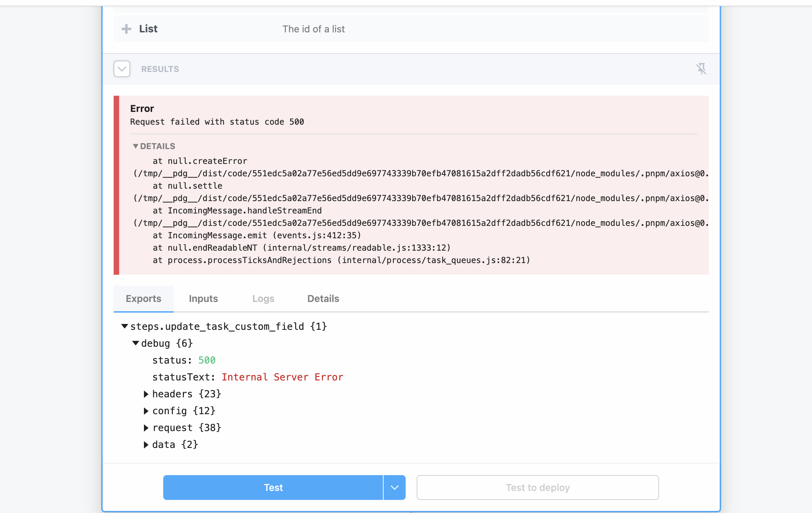Click the Test button to run the step
812x513 pixels.
pos(273,487)
